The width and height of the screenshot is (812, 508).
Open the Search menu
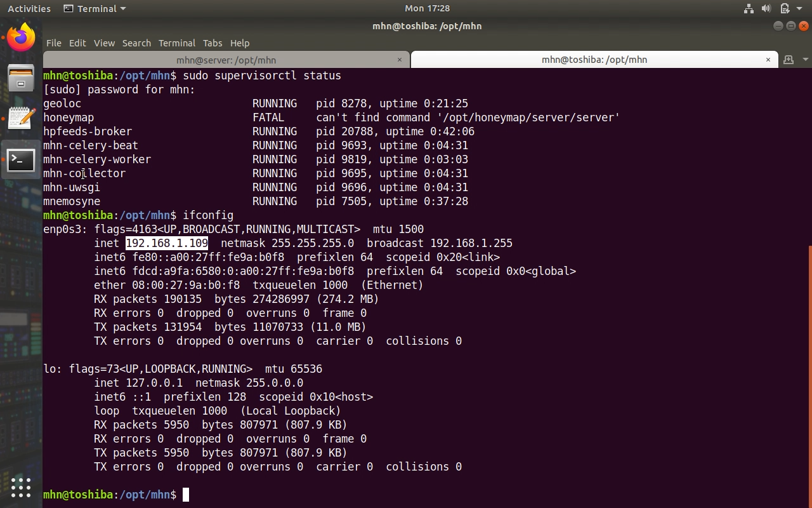click(136, 43)
